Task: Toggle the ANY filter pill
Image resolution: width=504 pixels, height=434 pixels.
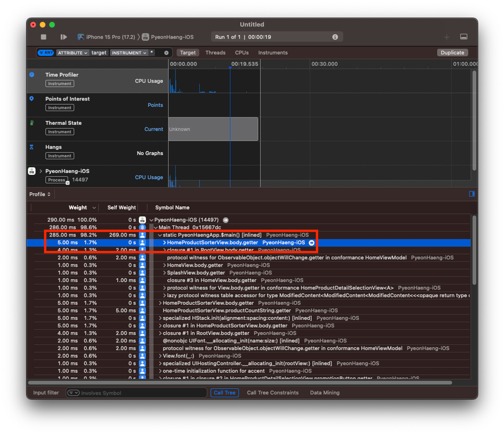Action: click(x=46, y=53)
